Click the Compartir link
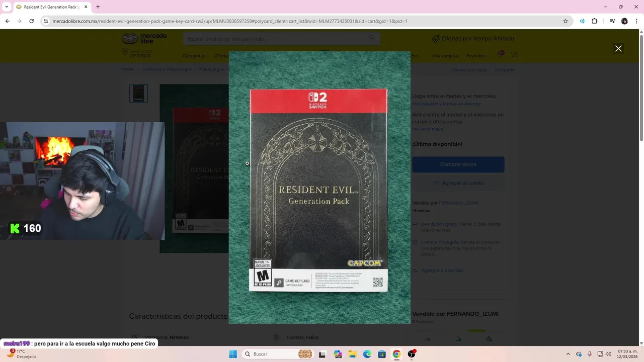The width and height of the screenshot is (644, 362). click(504, 70)
